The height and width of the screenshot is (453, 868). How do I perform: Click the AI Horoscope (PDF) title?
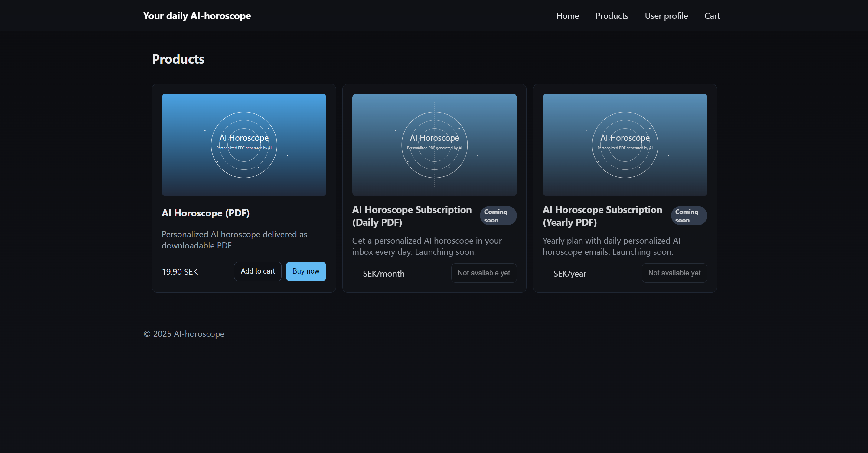point(206,213)
